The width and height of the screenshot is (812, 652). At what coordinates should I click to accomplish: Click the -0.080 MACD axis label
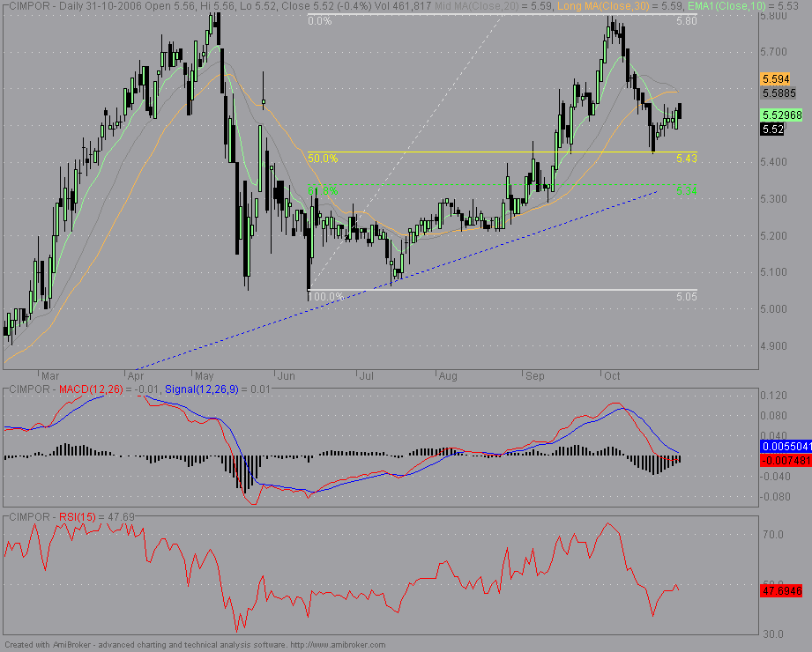(773, 497)
